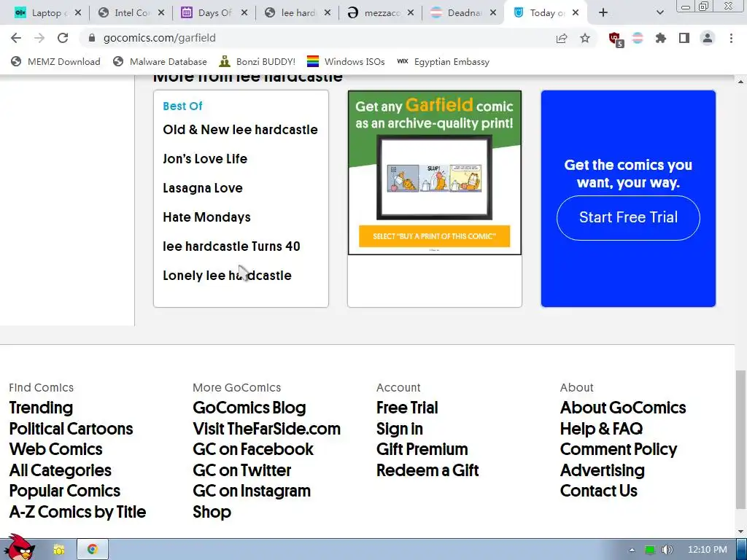This screenshot has height=560, width=747.
Task: Open the Chrome profile avatar
Action: [708, 38]
